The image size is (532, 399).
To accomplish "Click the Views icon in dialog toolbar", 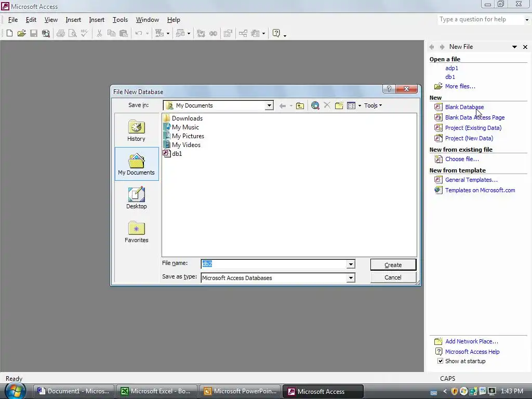I will pos(351,105).
